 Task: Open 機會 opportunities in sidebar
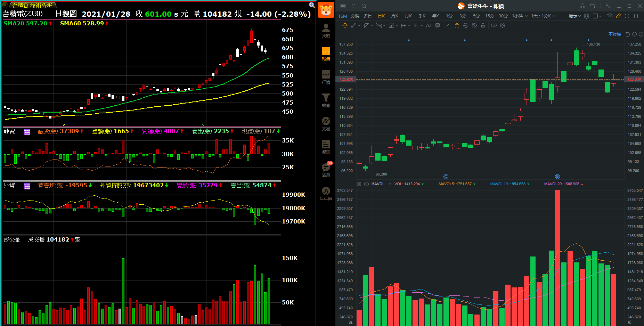click(326, 101)
